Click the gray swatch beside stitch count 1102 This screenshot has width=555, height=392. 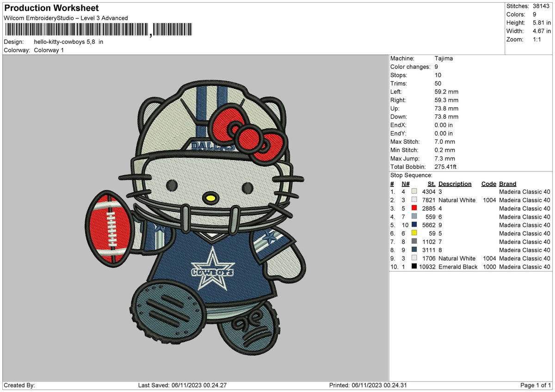click(x=414, y=242)
